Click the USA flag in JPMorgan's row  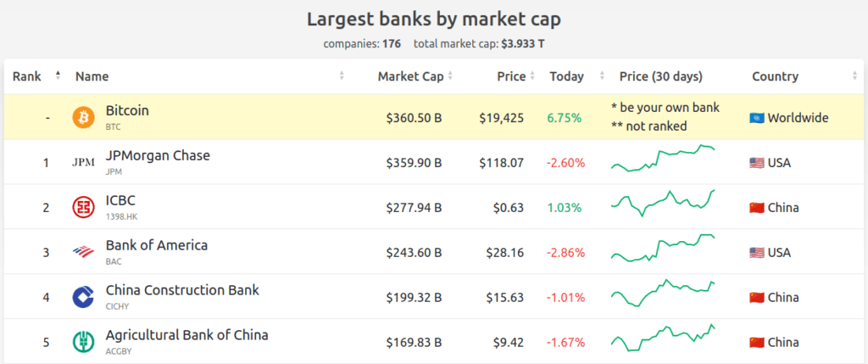757,163
